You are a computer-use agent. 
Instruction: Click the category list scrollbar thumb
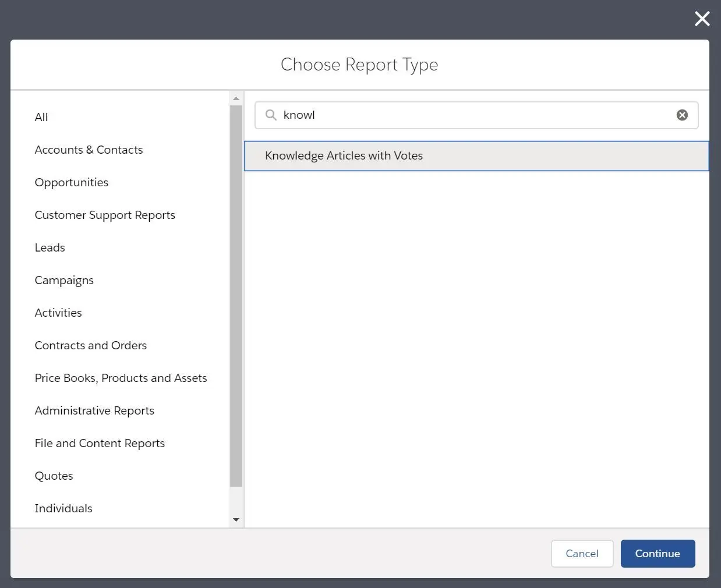pyautogui.click(x=236, y=296)
